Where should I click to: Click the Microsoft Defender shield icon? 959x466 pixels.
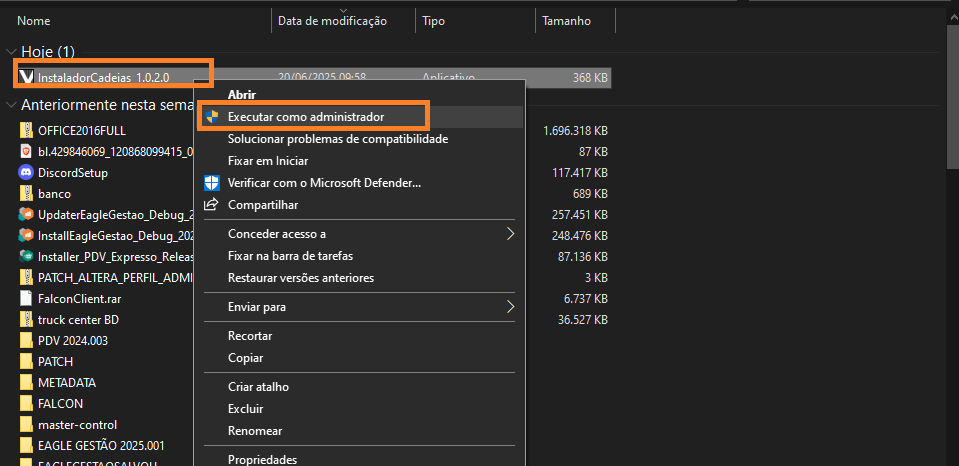coord(211,183)
